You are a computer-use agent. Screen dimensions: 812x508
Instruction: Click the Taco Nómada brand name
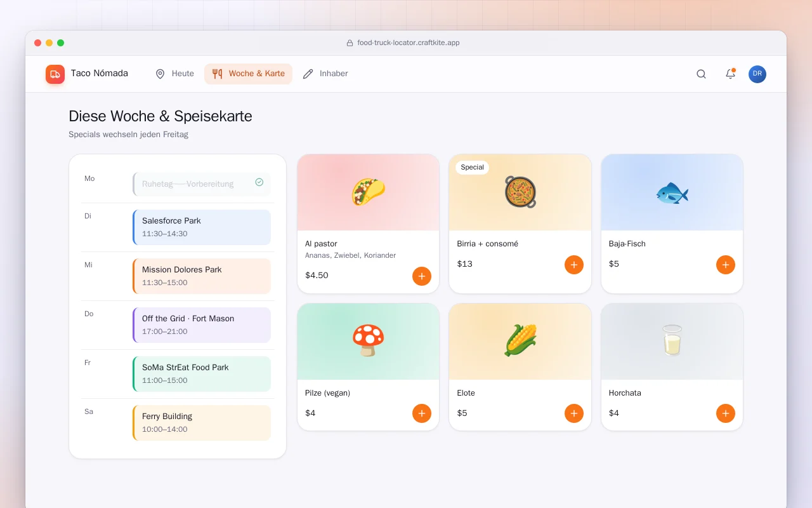pyautogui.click(x=100, y=74)
